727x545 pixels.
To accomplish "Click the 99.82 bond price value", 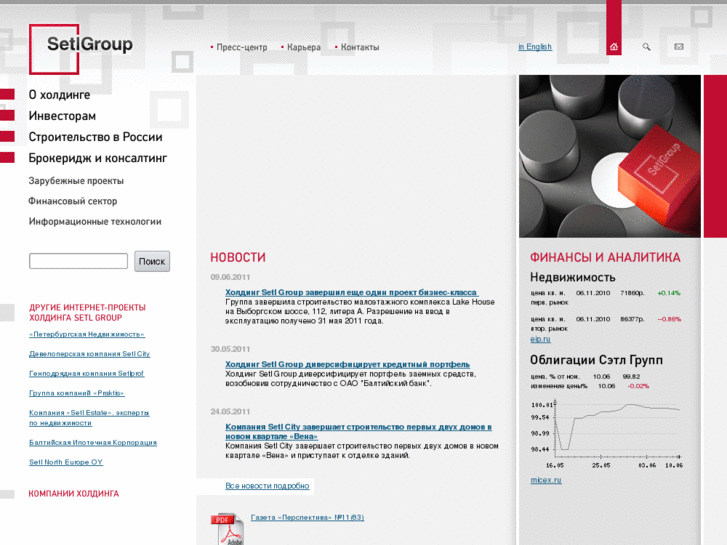I will [x=631, y=377].
